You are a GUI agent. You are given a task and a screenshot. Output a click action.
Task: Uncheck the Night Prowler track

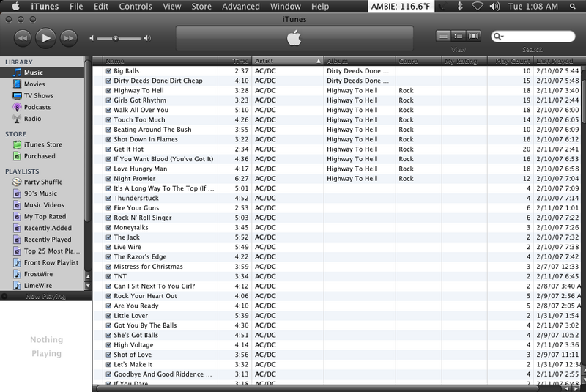coord(108,179)
